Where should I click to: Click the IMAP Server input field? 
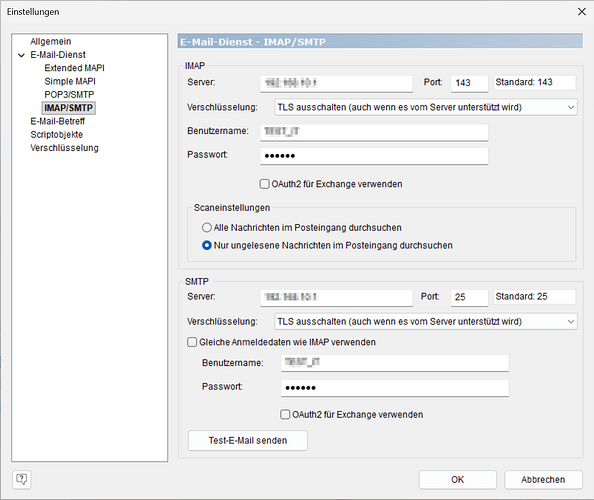click(x=336, y=83)
